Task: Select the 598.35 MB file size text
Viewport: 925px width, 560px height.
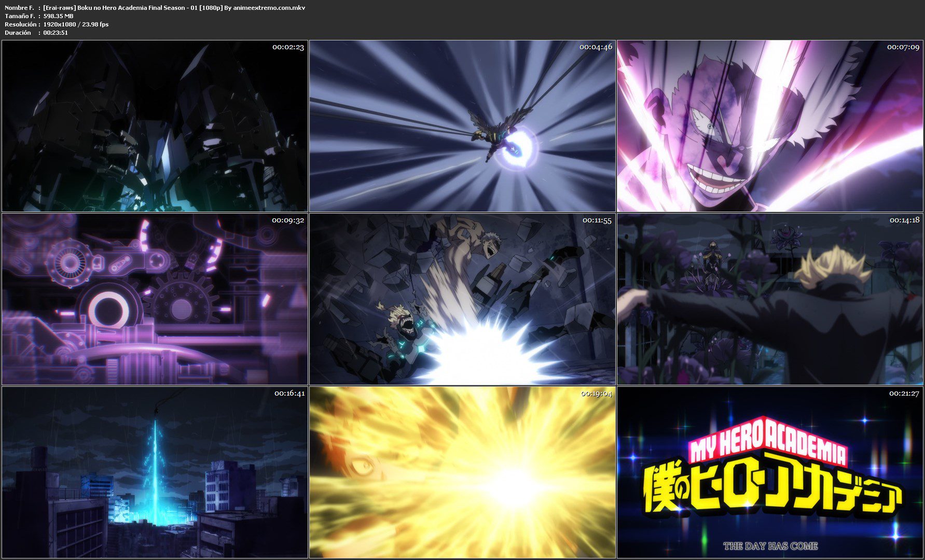Action: pos(59,16)
